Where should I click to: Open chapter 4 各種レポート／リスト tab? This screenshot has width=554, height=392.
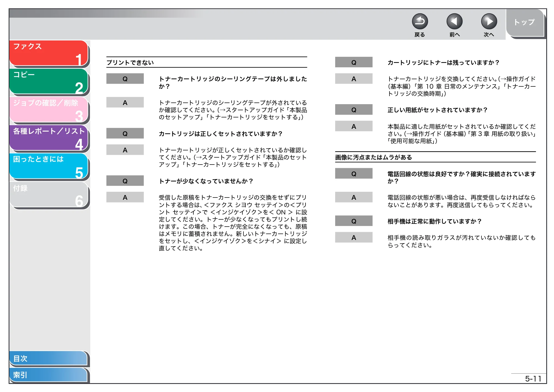pyautogui.click(x=49, y=138)
